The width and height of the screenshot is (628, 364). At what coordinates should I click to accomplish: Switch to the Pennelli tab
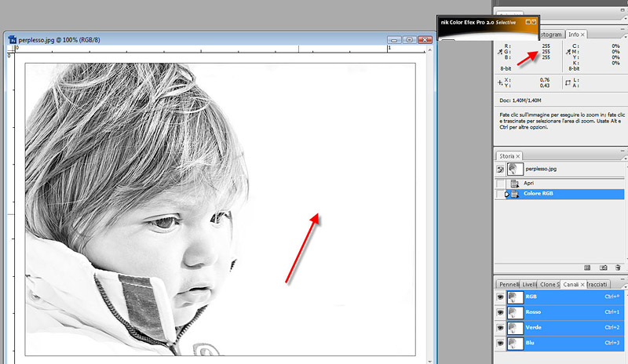pos(510,283)
